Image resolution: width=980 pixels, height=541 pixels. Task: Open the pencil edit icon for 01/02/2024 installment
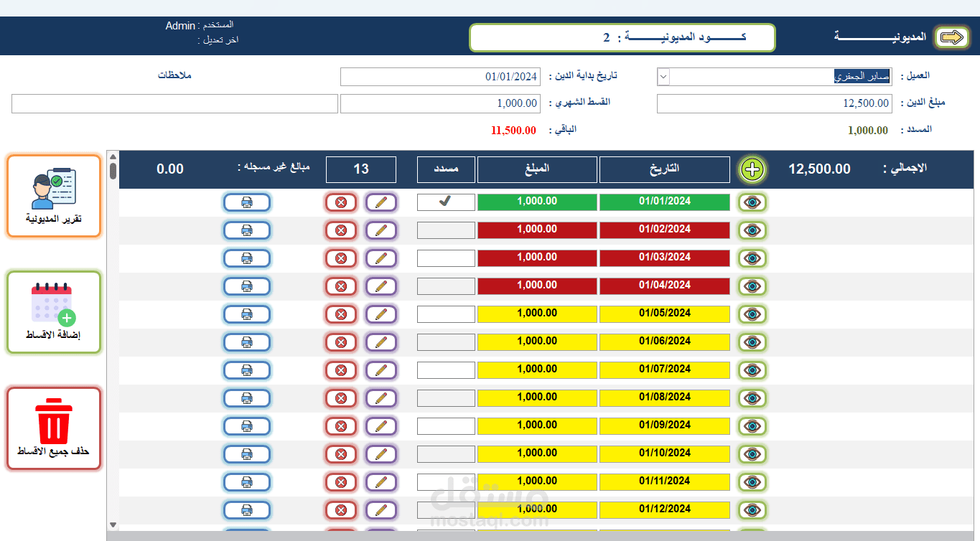pos(381,230)
